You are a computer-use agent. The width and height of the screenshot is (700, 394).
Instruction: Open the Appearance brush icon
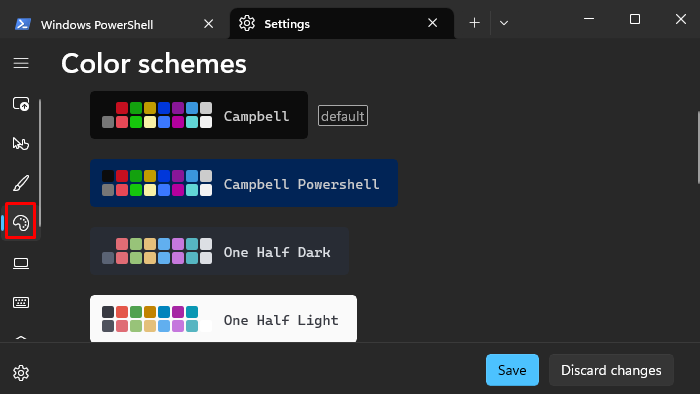click(x=21, y=183)
